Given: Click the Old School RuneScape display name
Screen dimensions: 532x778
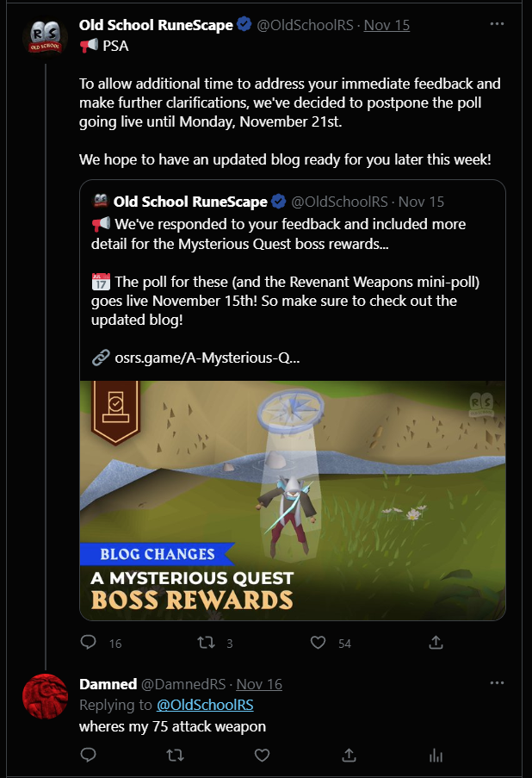Looking at the screenshot, I should tap(156, 25).
